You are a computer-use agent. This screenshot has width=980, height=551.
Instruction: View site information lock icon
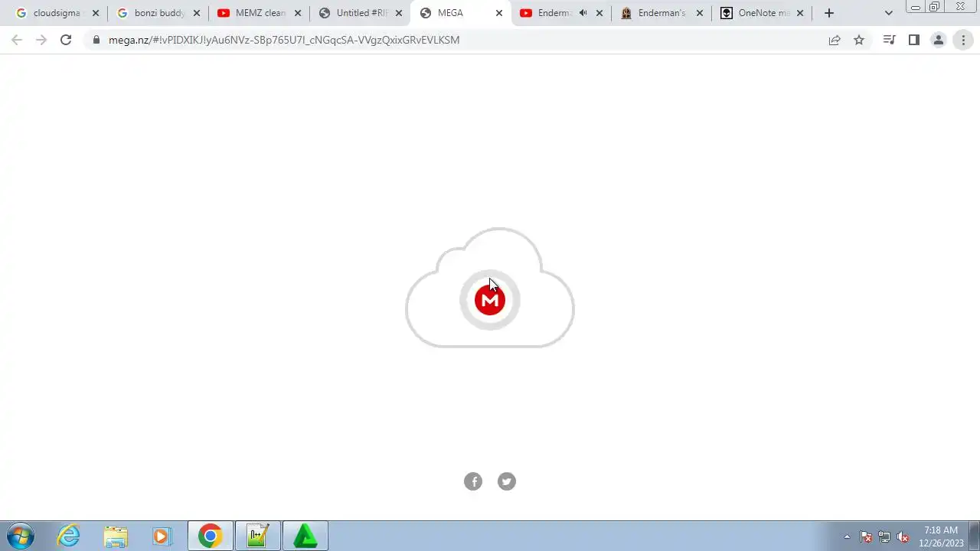tap(96, 40)
